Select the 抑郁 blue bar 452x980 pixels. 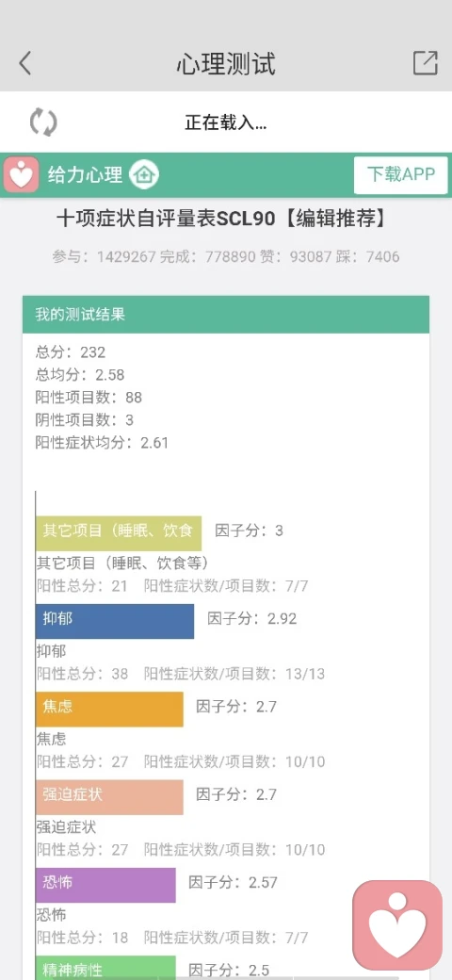pyautogui.click(x=115, y=621)
